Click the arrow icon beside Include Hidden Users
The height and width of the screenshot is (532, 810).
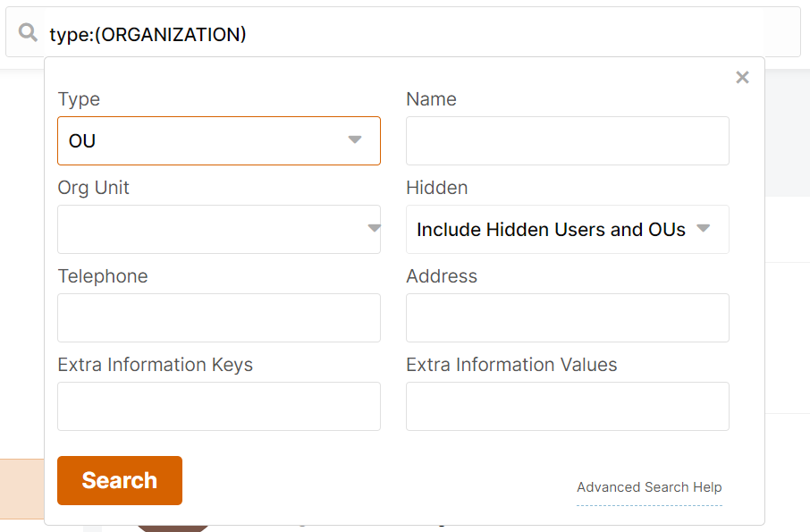tap(703, 228)
